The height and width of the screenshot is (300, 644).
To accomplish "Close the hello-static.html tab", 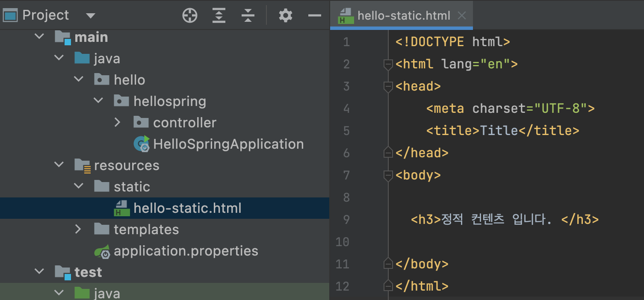I will point(462,16).
